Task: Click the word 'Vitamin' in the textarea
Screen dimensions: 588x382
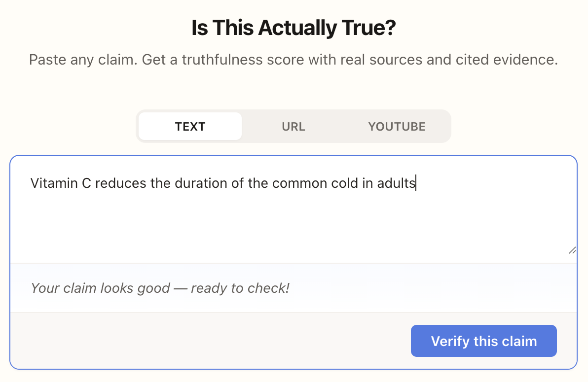Action: [51, 183]
